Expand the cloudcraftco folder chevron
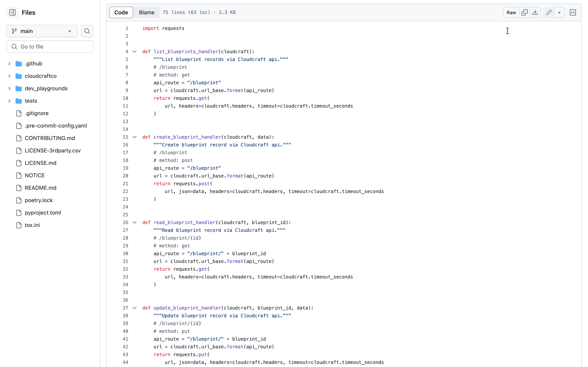Screen dimensions: 588x367 (x=10, y=76)
